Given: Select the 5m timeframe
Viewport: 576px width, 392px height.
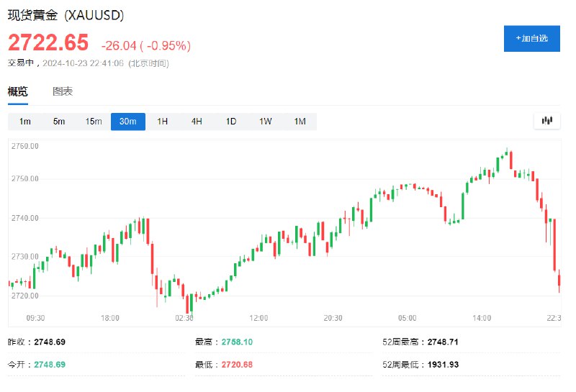Looking at the screenshot, I should point(59,122).
